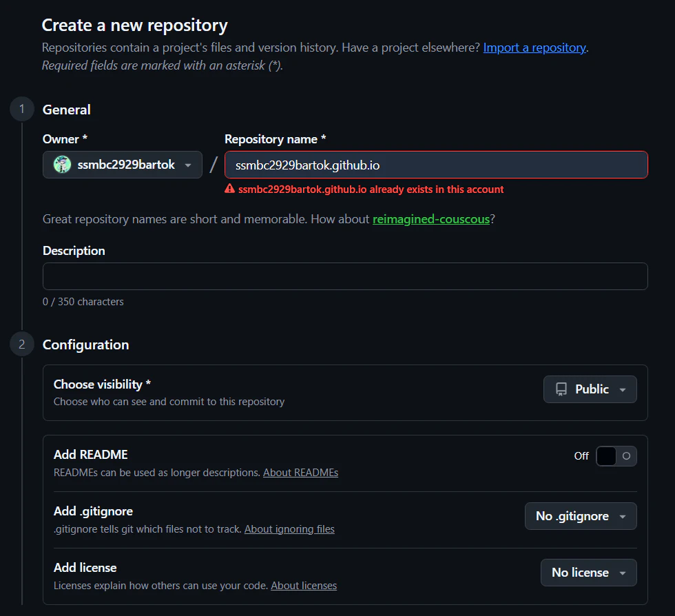The width and height of the screenshot is (675, 616).
Task: Use the suggested name reimagined-couscous
Action: [431, 219]
